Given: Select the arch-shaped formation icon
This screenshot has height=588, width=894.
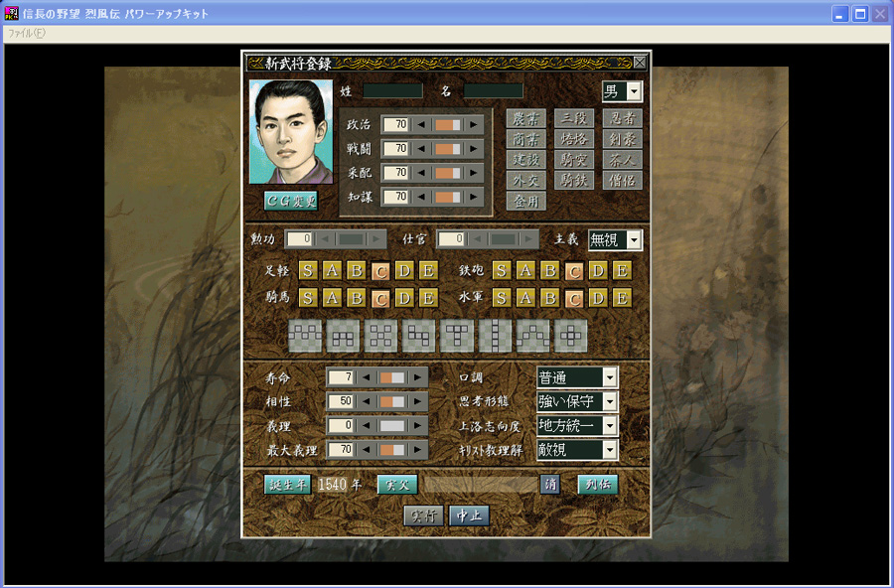Looking at the screenshot, I should click(343, 336).
